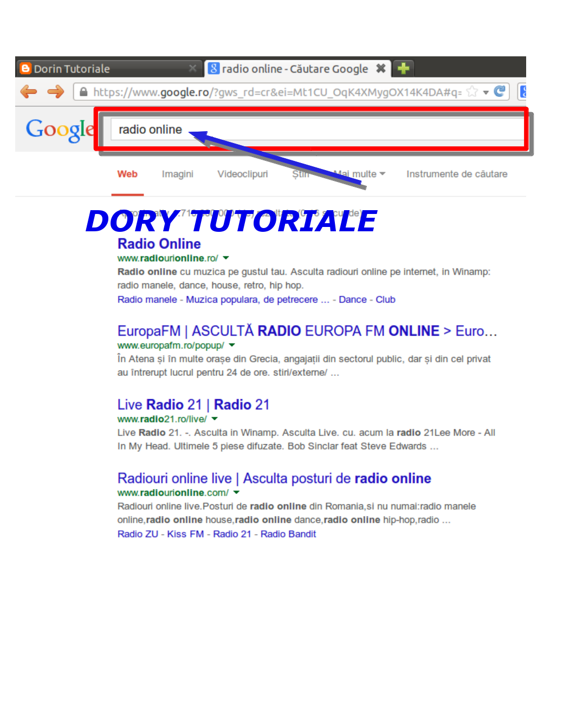Open the Kiss FM sitelink

[185, 534]
